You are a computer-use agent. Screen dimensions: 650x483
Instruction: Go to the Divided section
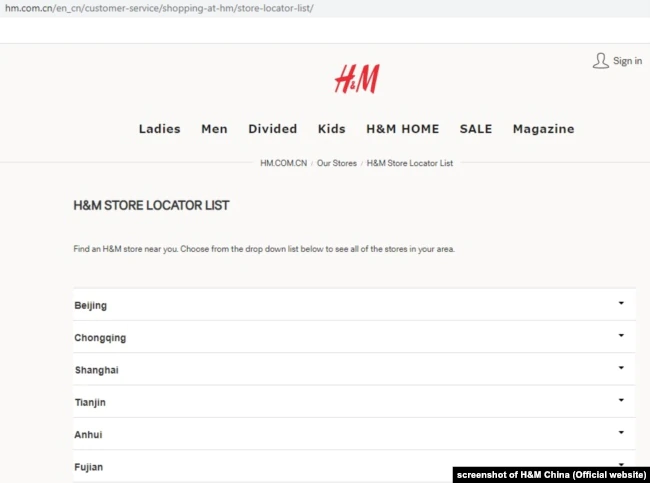(272, 129)
